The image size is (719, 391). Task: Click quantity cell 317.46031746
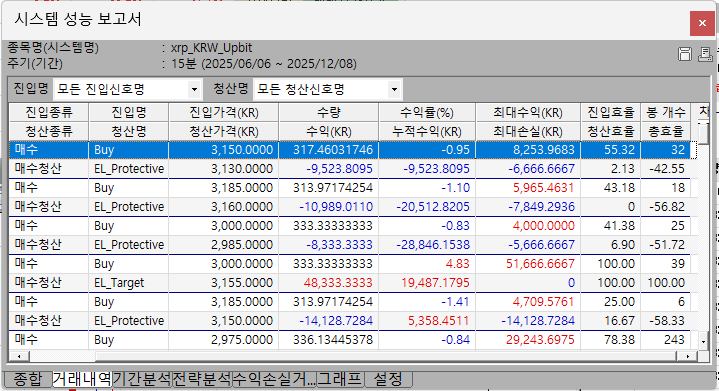pyautogui.click(x=329, y=150)
